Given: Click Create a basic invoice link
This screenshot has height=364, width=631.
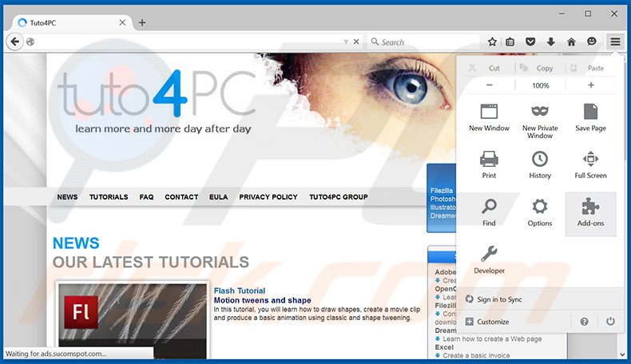Looking at the screenshot, I should coord(476,355).
